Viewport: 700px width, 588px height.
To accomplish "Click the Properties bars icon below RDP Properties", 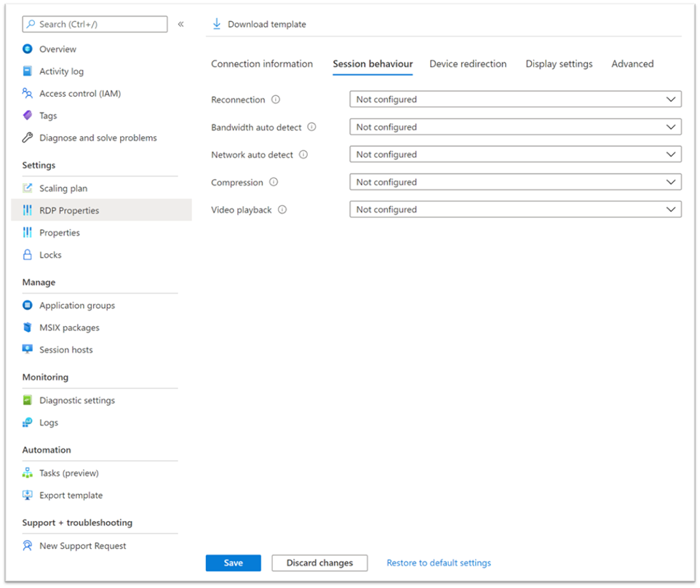I will click(x=27, y=232).
